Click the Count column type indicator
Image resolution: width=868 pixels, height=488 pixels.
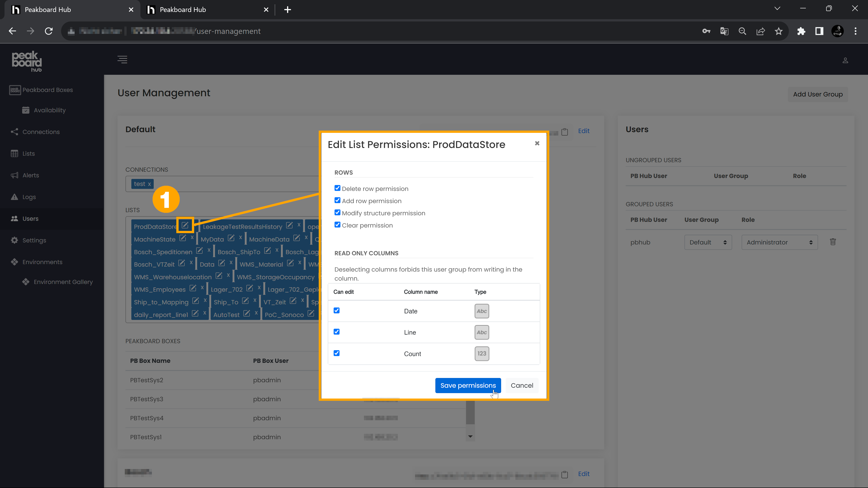coord(482,353)
